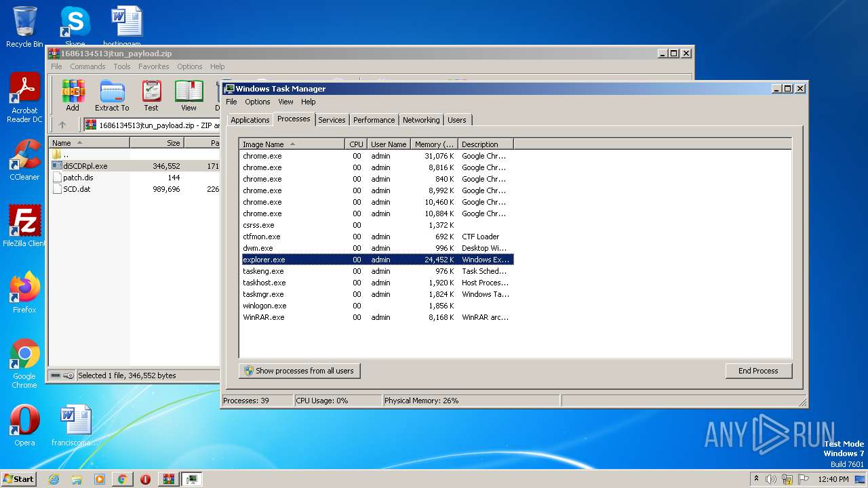Image resolution: width=868 pixels, height=488 pixels.
Task: Switch to the Services tab
Action: 332,120
